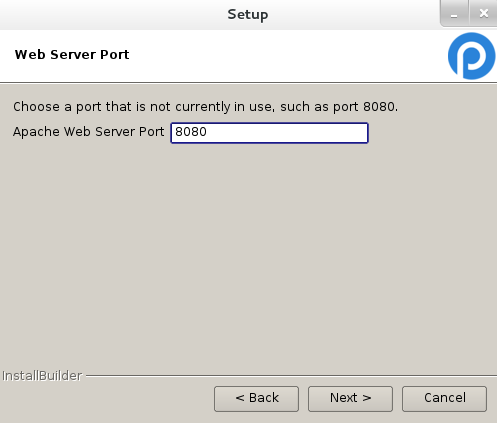The image size is (497, 423).
Task: Click the Web Server Port heading
Action: (72, 55)
